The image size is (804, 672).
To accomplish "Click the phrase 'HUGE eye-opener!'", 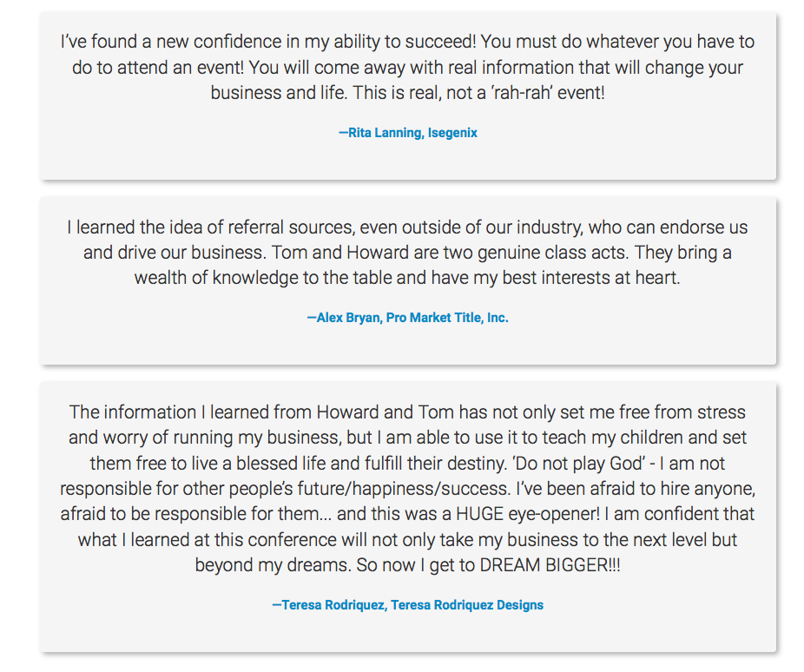I will tap(528, 514).
